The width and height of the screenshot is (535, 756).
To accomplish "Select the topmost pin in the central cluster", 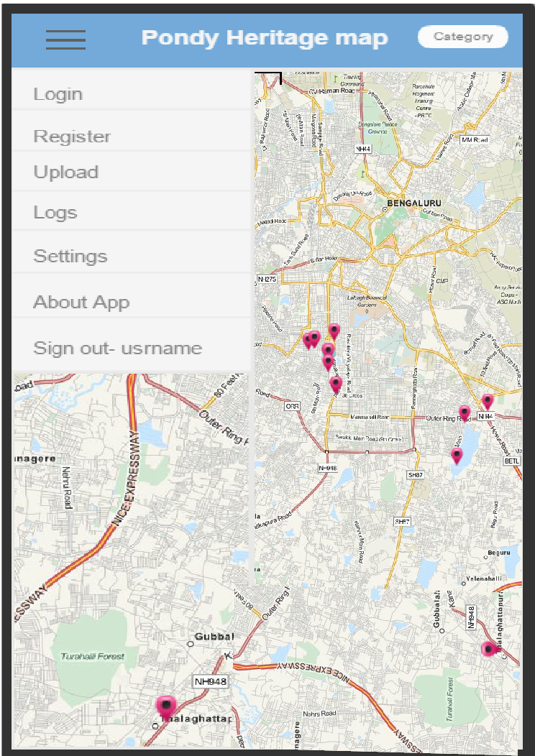I will (x=334, y=331).
